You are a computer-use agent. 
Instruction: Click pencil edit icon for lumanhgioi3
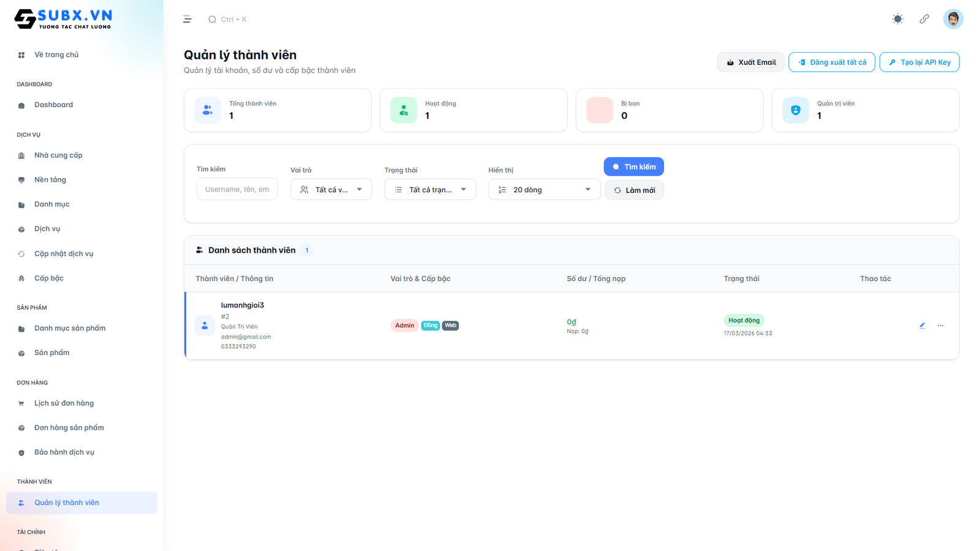(922, 326)
